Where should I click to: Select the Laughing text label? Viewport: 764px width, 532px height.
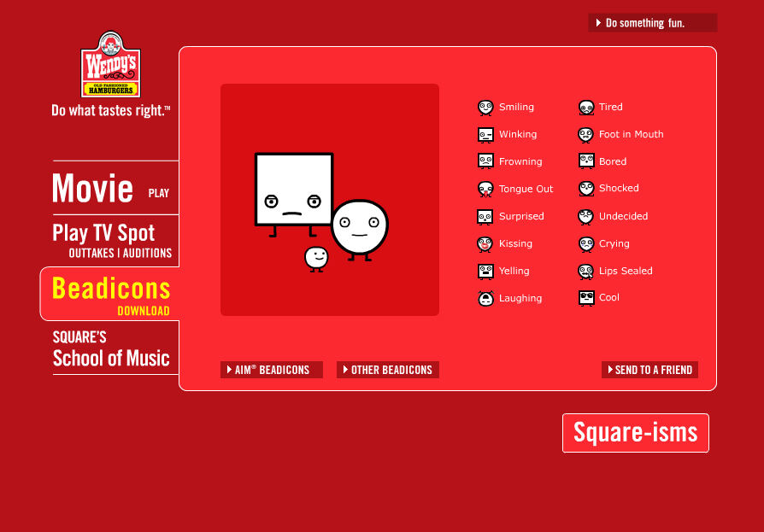pos(520,298)
